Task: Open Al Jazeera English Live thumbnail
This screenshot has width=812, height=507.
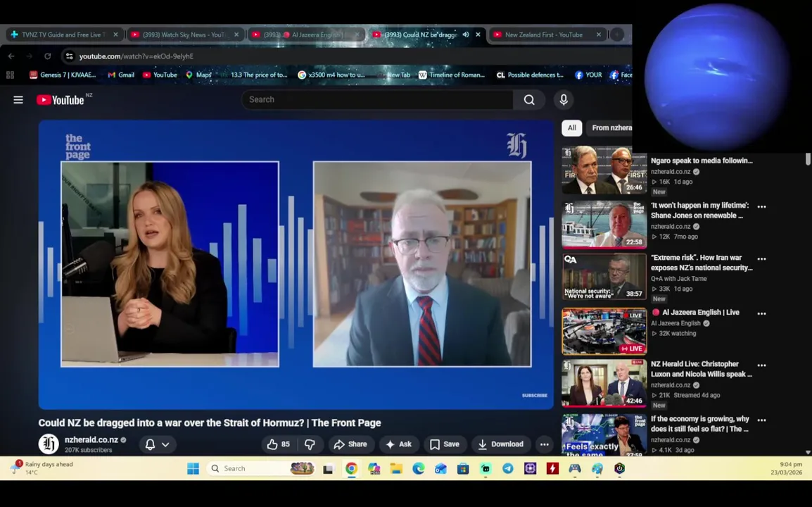Action: coord(604,331)
